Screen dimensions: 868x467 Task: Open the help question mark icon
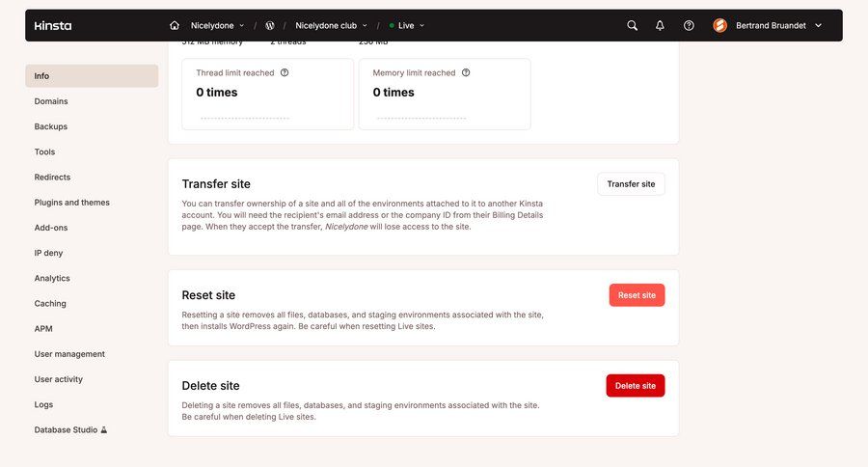689,26
